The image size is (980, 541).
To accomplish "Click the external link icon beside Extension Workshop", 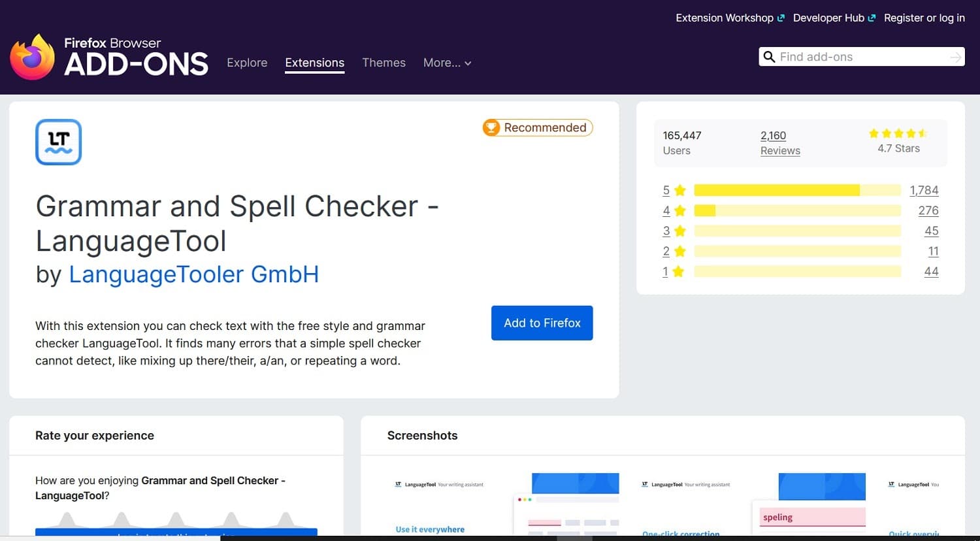I will [782, 18].
